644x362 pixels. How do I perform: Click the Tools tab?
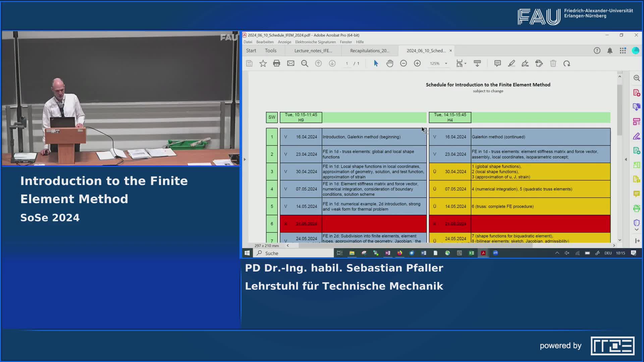[x=270, y=50]
